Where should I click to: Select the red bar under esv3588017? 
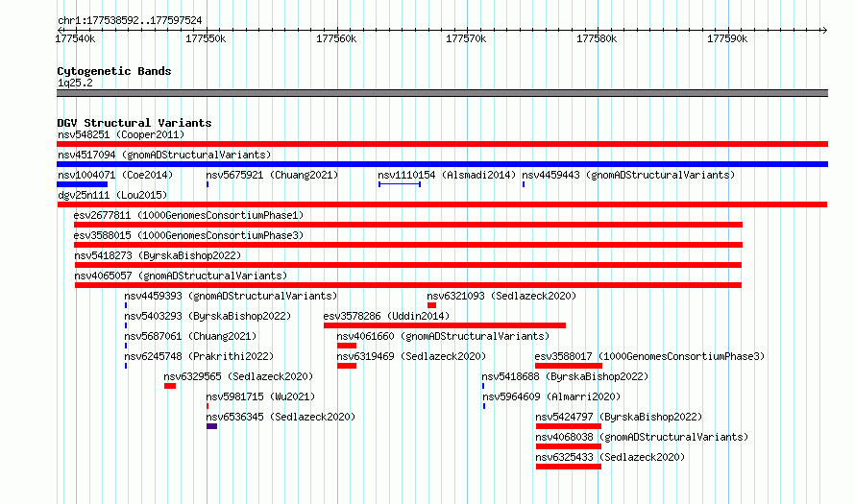(569, 366)
